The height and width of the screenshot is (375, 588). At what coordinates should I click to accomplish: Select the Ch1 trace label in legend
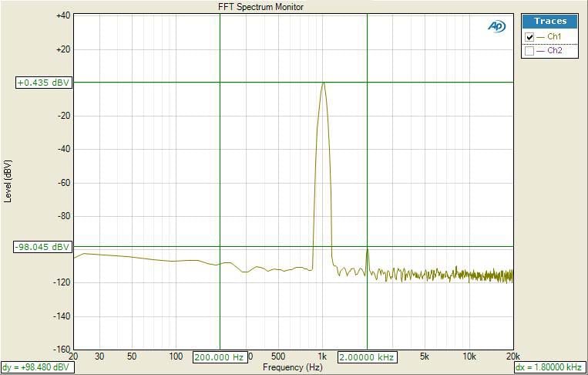point(554,37)
